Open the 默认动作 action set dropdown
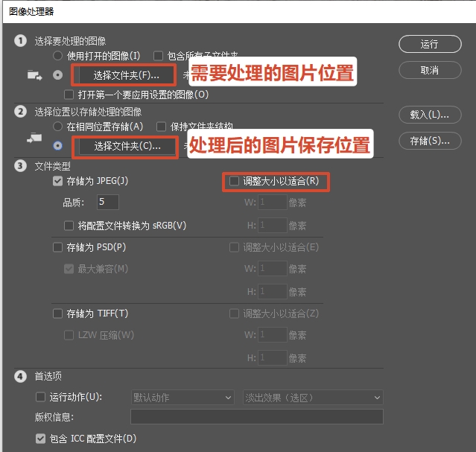The image size is (476, 452). [183, 398]
